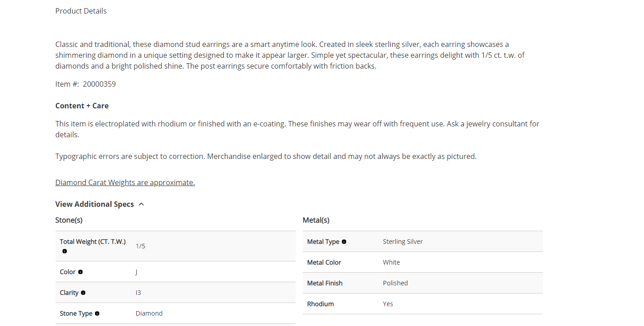Click the Diamond stone type value
The image size is (644, 326).
tap(149, 313)
